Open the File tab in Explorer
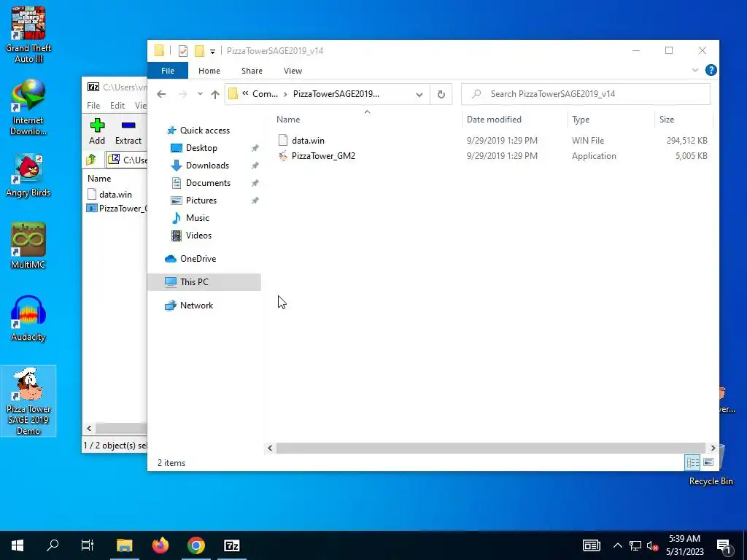This screenshot has width=747, height=560. (168, 71)
